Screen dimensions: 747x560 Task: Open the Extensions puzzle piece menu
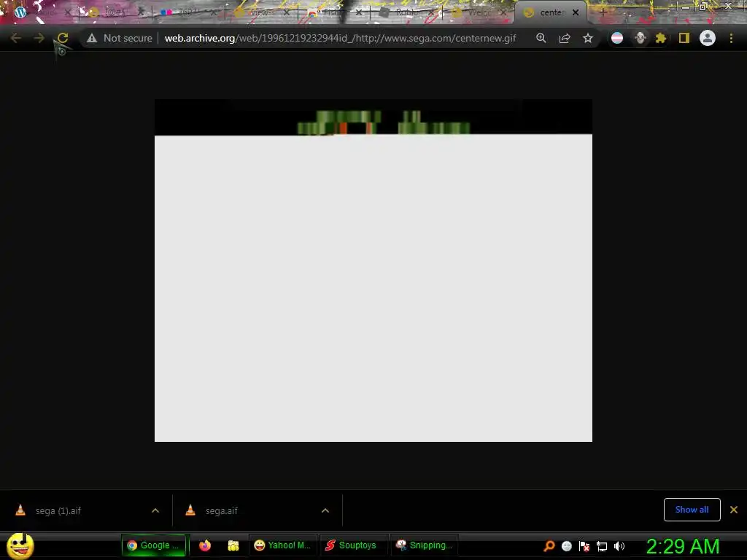[x=661, y=38]
